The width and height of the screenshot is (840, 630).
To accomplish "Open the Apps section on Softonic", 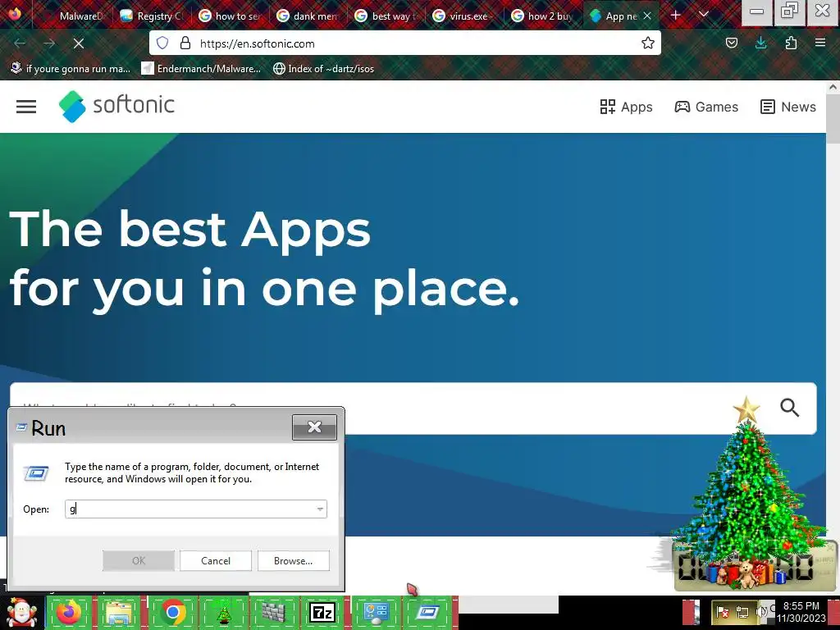I will coord(626,107).
